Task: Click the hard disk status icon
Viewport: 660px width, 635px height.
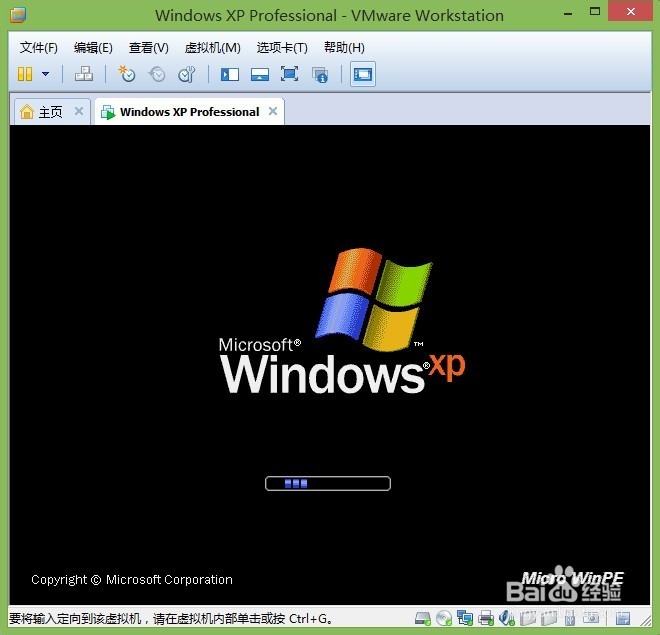Action: click(x=423, y=618)
